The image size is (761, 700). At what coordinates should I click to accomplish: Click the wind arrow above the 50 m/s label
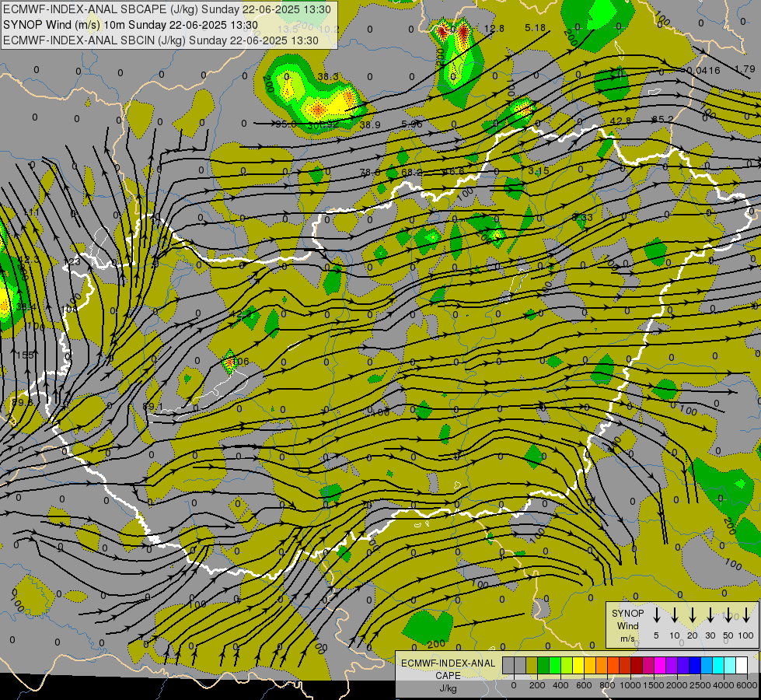(x=728, y=615)
